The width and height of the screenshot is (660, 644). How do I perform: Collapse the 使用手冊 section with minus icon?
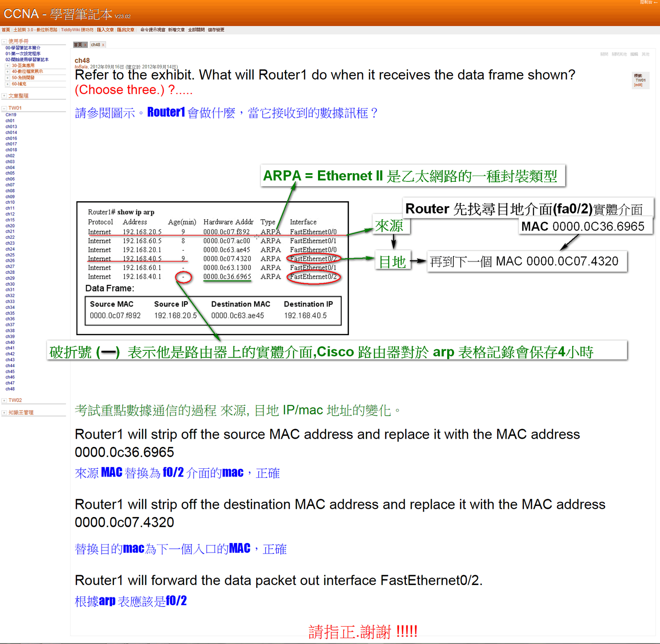point(4,41)
